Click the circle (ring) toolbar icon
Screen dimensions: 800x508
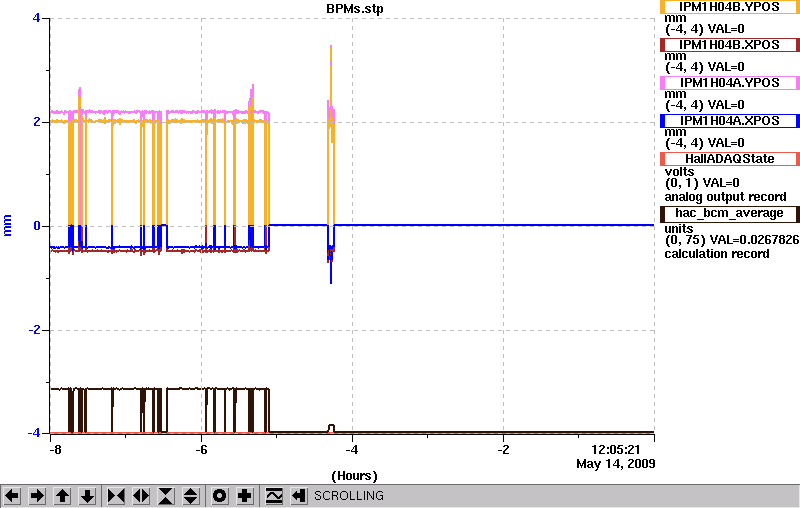220,496
